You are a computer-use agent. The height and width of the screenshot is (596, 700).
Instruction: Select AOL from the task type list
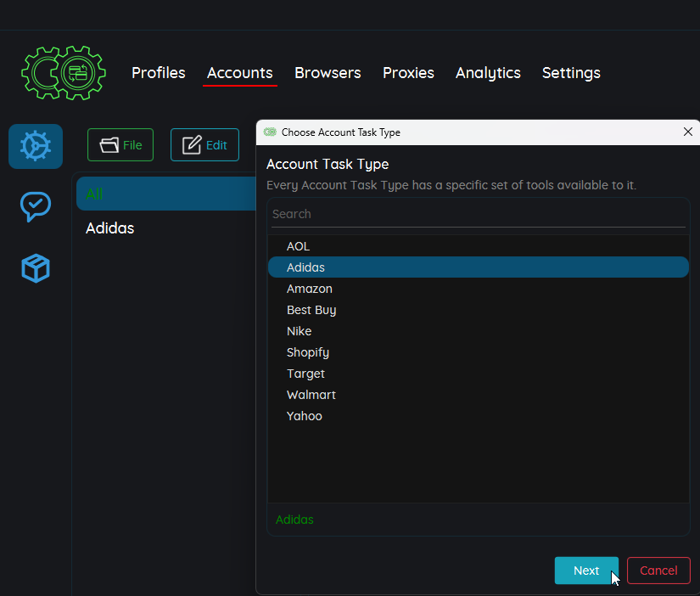pyautogui.click(x=299, y=246)
